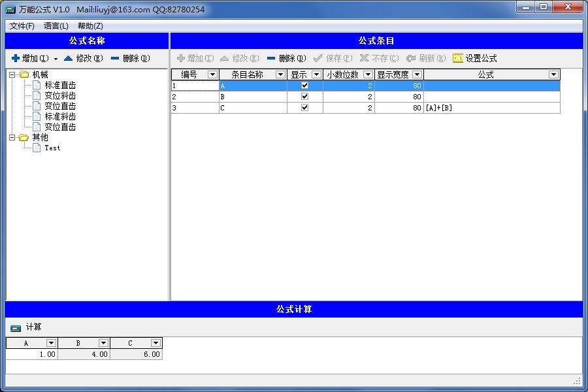Select the 标准直齿 tree item
Screen dimensions: 588x392
coord(60,85)
